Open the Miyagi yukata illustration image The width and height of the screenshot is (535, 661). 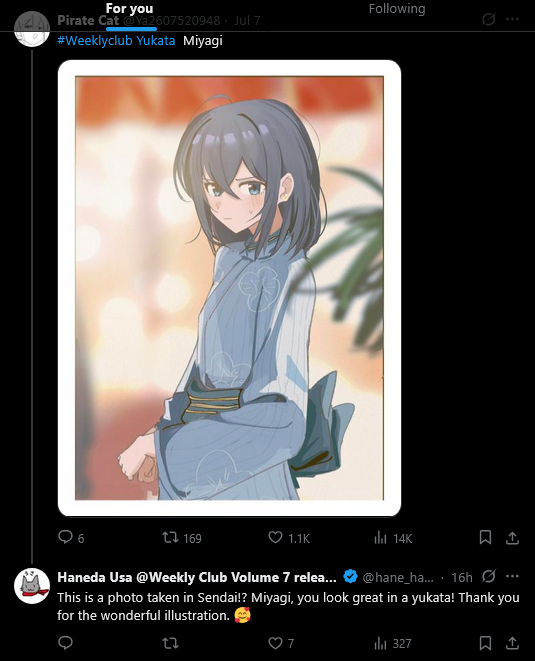pos(229,288)
